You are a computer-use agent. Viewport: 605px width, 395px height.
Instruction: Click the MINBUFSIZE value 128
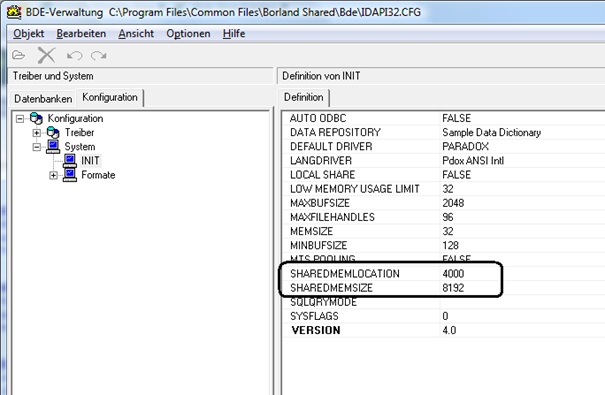pos(451,246)
